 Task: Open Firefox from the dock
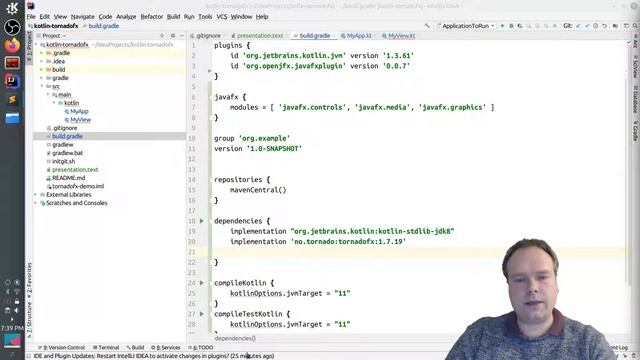[x=12, y=45]
